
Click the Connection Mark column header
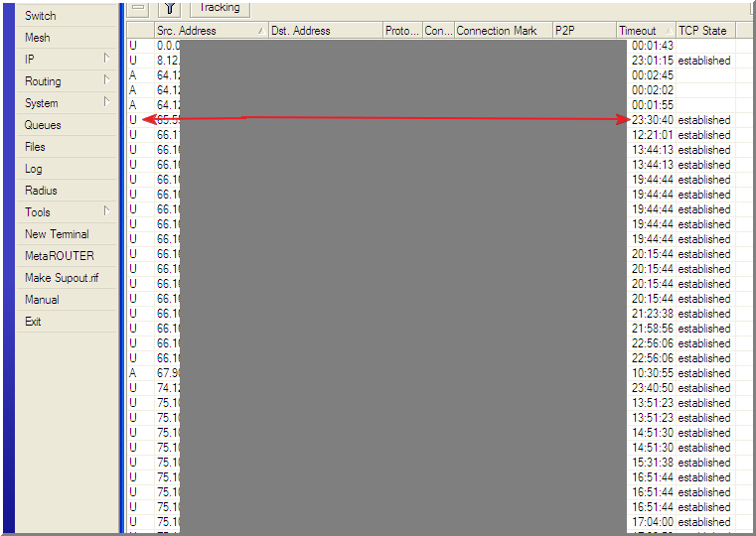tap(504, 31)
